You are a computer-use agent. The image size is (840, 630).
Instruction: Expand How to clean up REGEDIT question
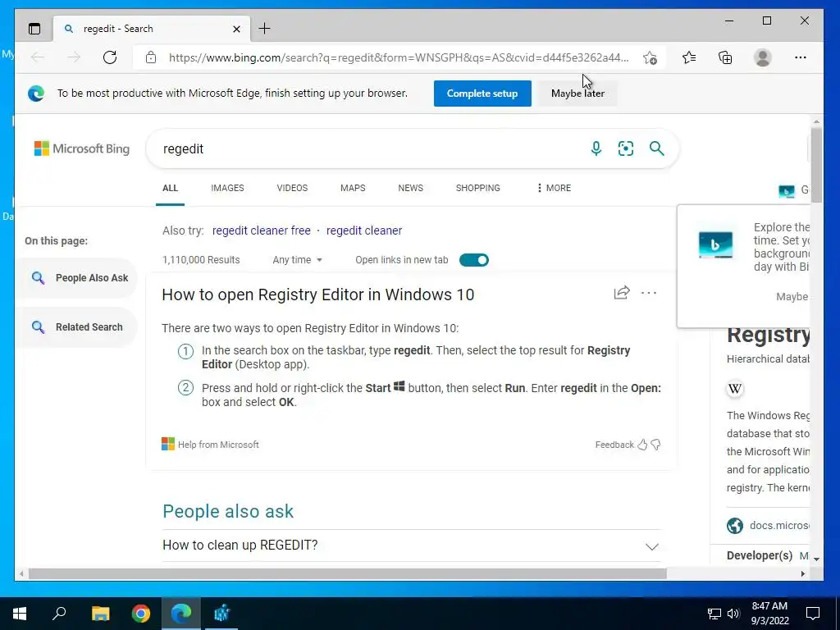pos(412,546)
